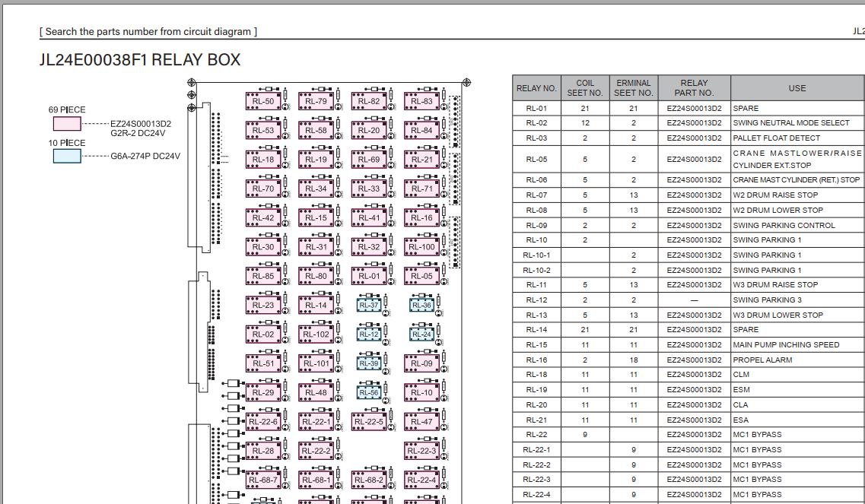Pick relay RL-23 in the layout
The image size is (865, 504).
263,305
